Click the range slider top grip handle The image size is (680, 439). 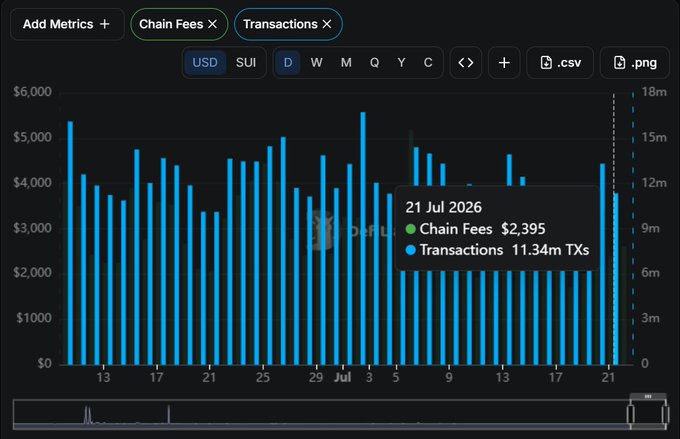(648, 396)
